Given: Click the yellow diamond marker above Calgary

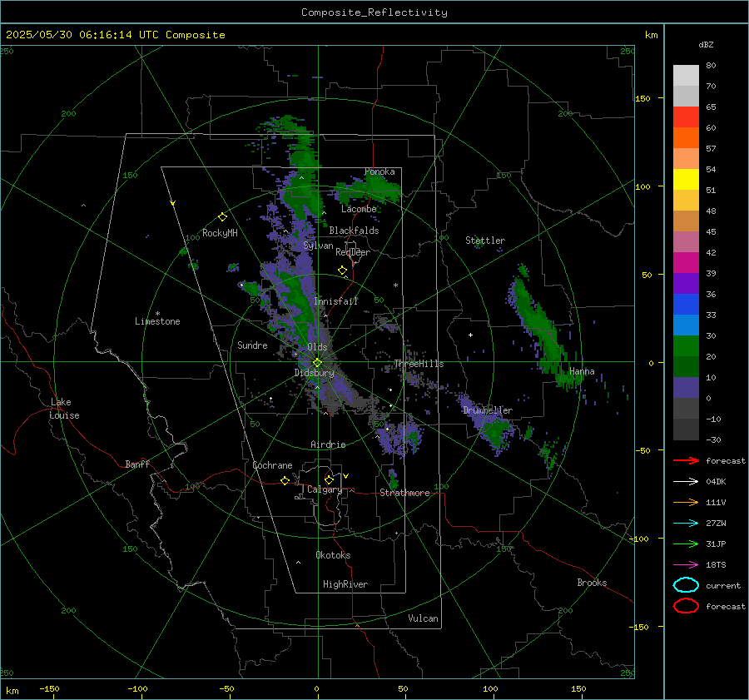Looking at the screenshot, I should (329, 479).
